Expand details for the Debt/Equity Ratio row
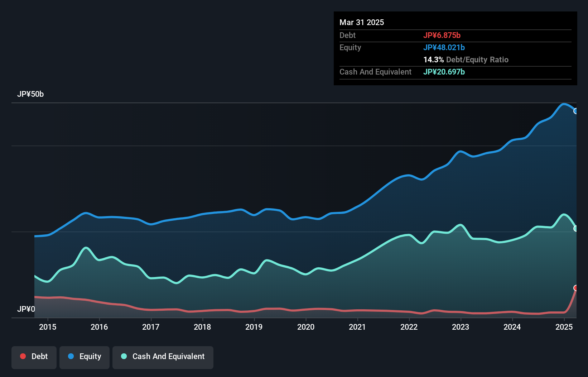 466,59
